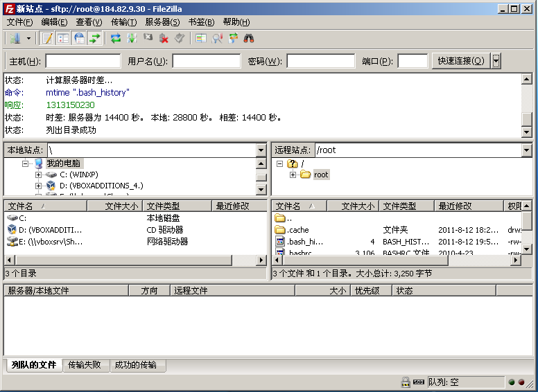The image size is (538, 392).
Task: Select the remote root folder icon
Action: (305, 175)
